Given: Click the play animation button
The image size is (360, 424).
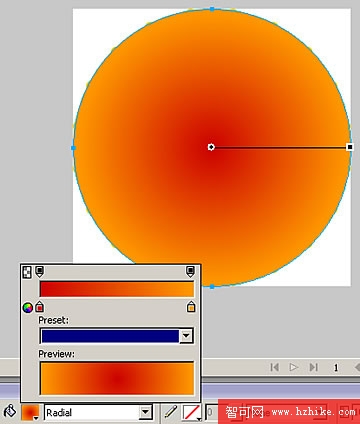Looking at the screenshot, I should coord(294,367).
